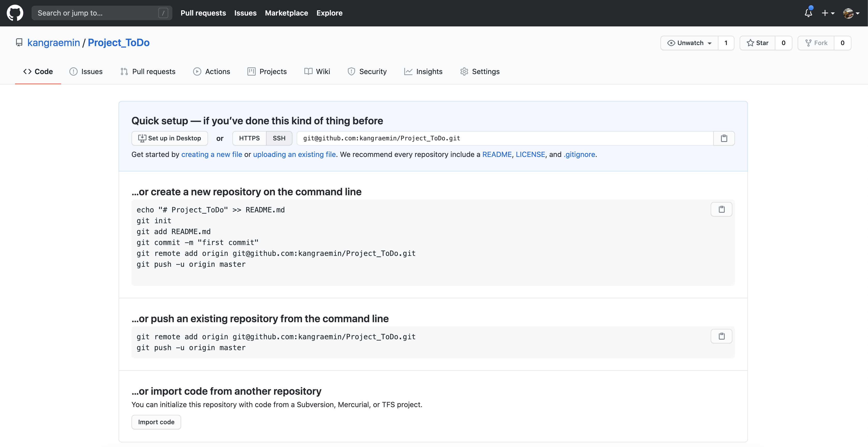Screen dimensions: 868x447
Task: Click the 'git add README.md' line
Action: pos(174,232)
